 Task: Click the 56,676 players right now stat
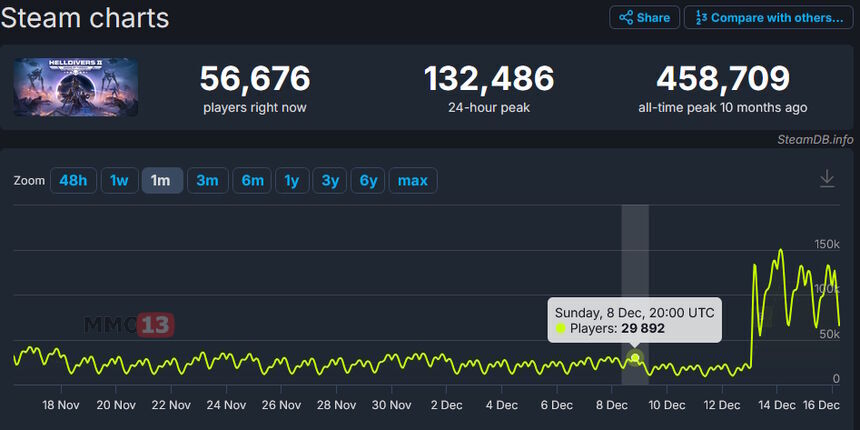[255, 78]
